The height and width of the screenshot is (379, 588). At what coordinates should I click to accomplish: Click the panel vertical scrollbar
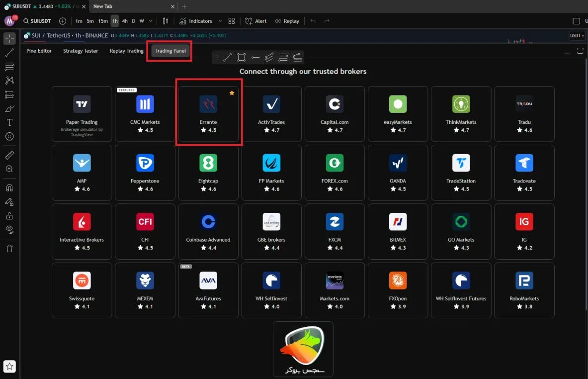coord(586,184)
